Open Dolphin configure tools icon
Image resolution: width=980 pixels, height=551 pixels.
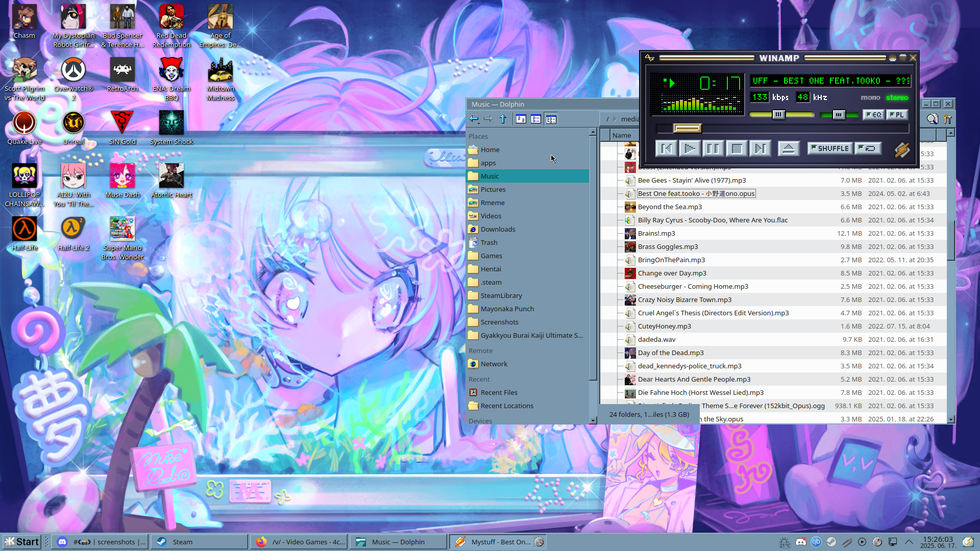pyautogui.click(x=947, y=119)
